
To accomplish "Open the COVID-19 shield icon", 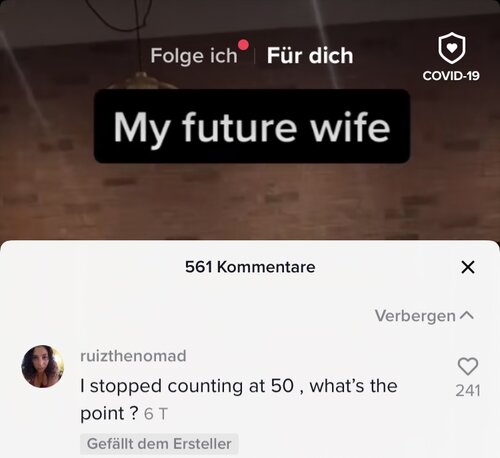I will [x=452, y=48].
